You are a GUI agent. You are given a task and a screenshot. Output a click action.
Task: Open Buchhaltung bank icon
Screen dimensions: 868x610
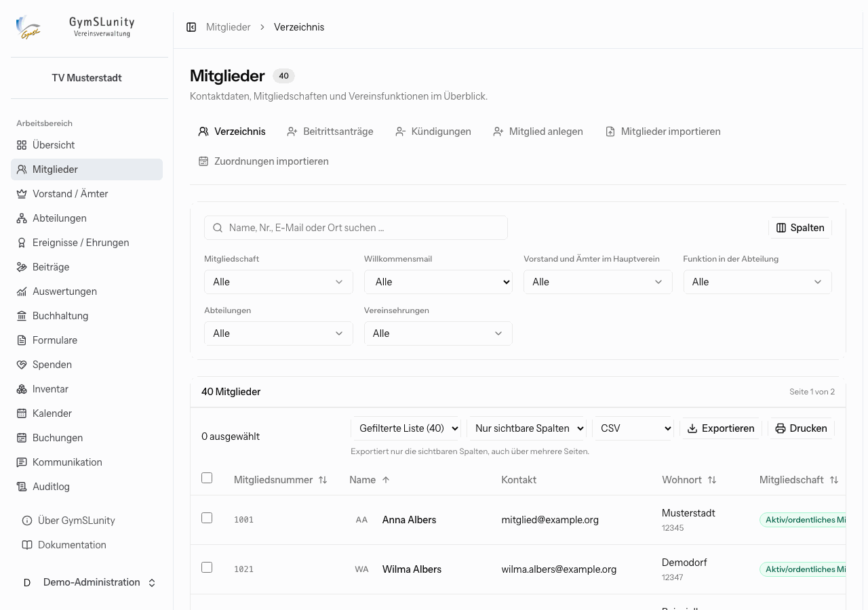22,316
